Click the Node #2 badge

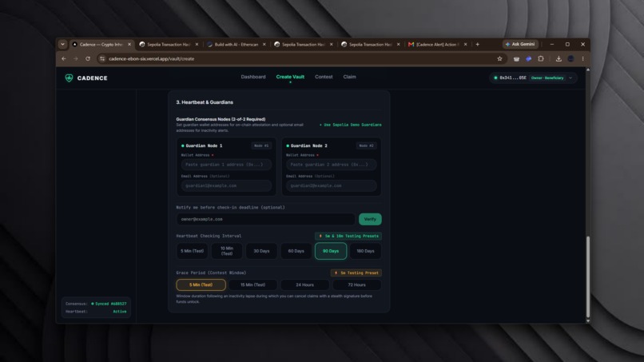point(366,145)
